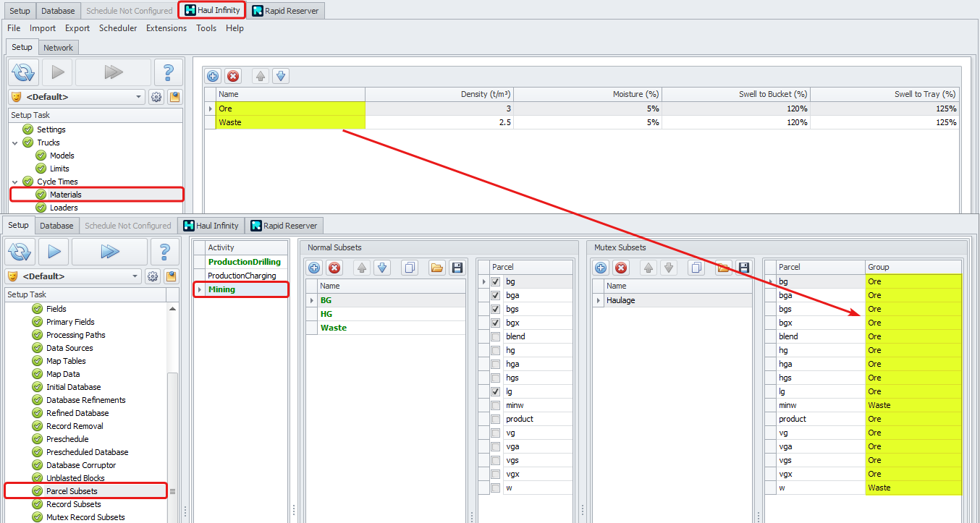Screen dimensions: 980x523
Task: Open the Scheduler menu
Action: point(118,28)
